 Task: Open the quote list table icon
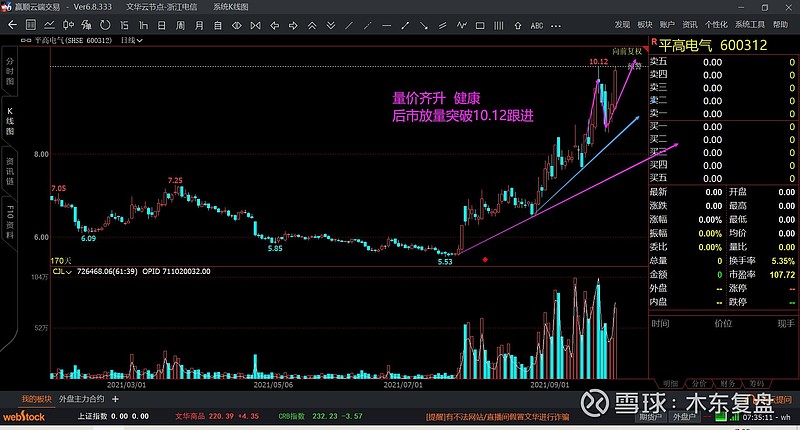tap(31, 25)
